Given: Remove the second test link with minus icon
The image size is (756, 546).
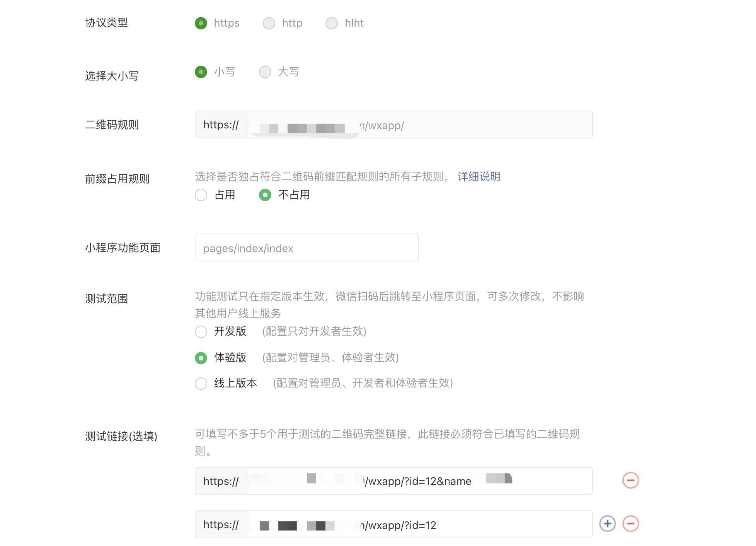Looking at the screenshot, I should [630, 524].
